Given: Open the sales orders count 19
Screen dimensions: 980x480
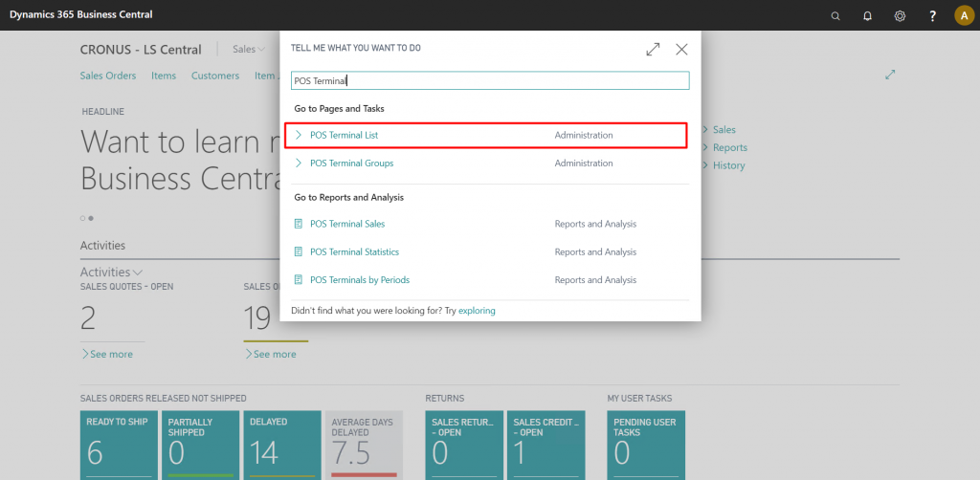Looking at the screenshot, I should point(256,317).
